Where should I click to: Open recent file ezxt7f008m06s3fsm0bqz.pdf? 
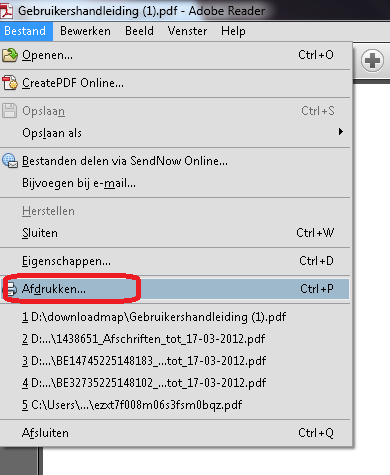(x=175, y=405)
